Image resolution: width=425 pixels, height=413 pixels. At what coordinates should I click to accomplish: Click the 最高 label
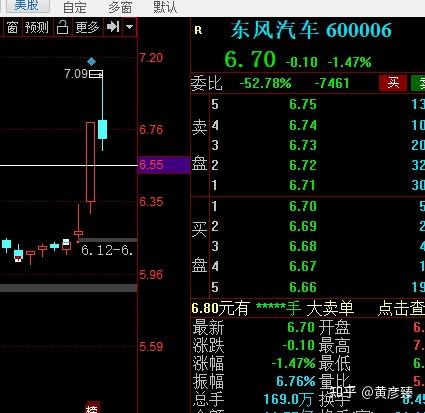coord(334,346)
